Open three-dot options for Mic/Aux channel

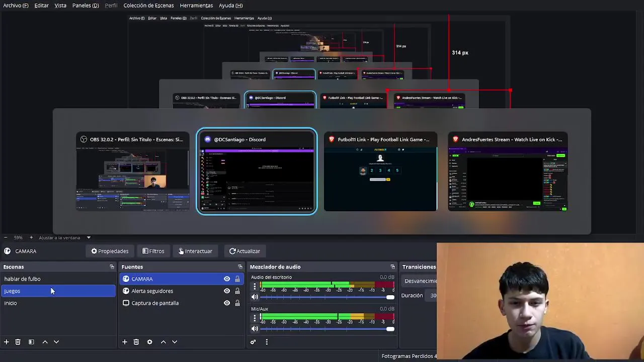255,318
